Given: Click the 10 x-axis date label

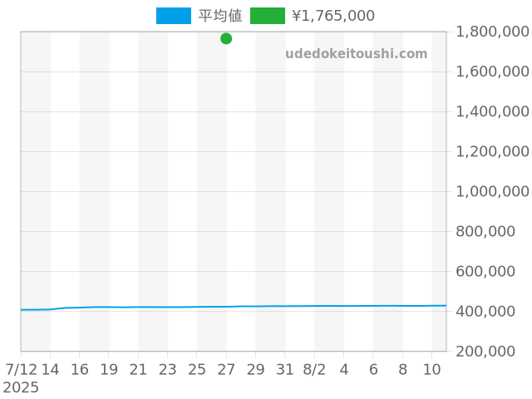Looking at the screenshot, I should [432, 369].
